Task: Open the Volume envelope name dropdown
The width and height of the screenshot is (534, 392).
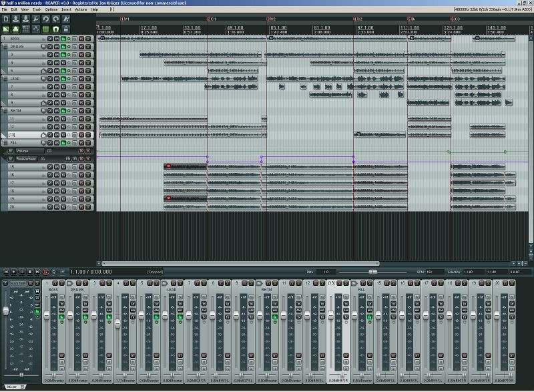Action: tap(29, 151)
